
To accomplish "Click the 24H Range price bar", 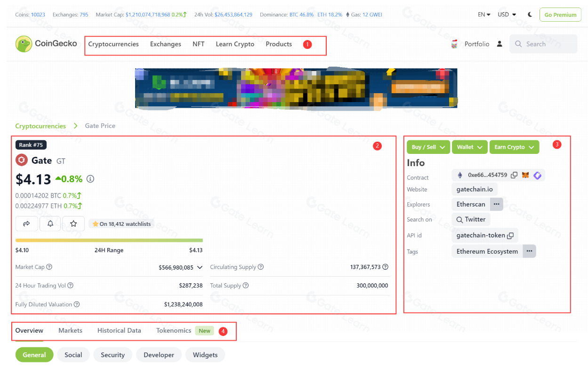I will [109, 240].
